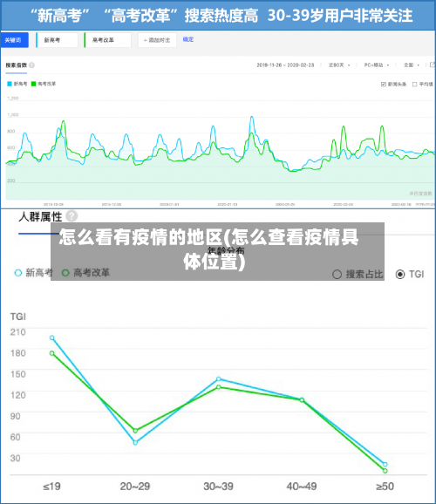Edit the 高考改革 keyword field
436x504 pixels.
(107, 40)
